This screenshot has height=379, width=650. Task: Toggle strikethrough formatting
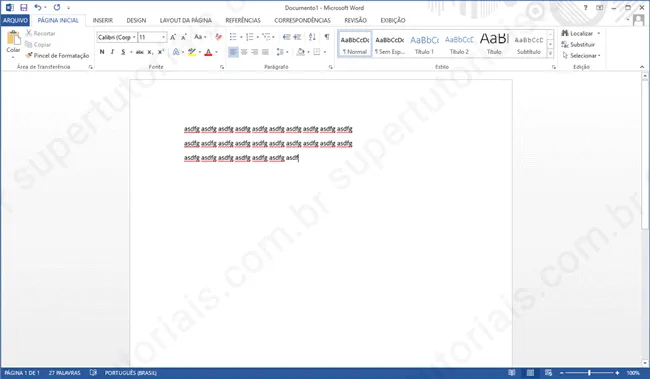[140, 52]
